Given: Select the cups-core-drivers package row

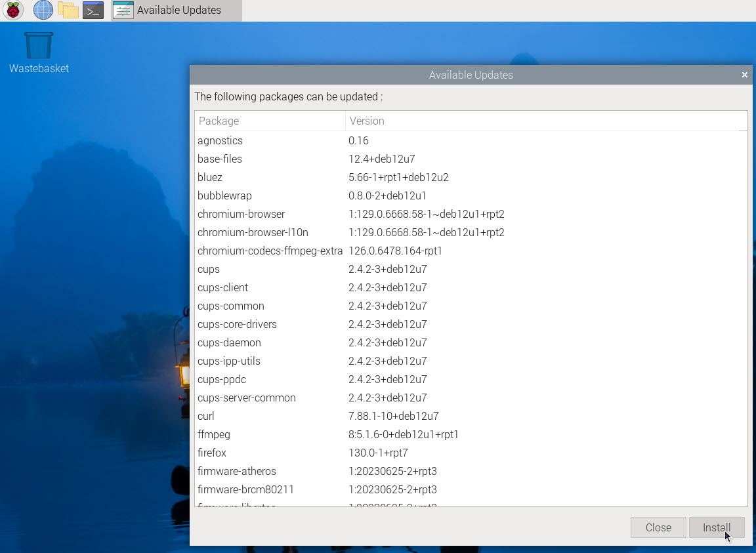Looking at the screenshot, I should pos(471,325).
